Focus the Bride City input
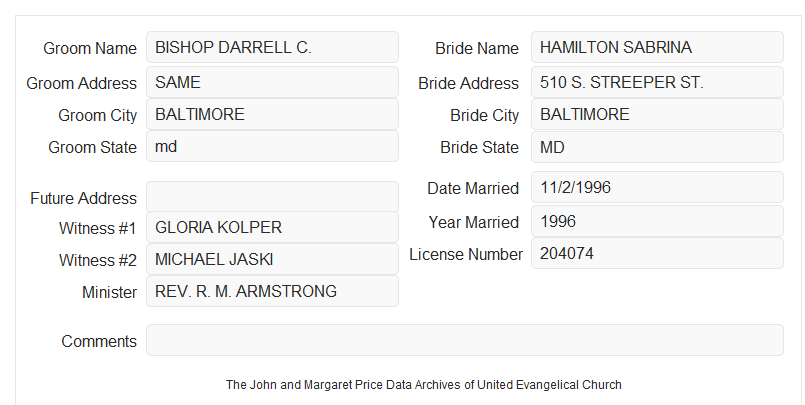 657,114
